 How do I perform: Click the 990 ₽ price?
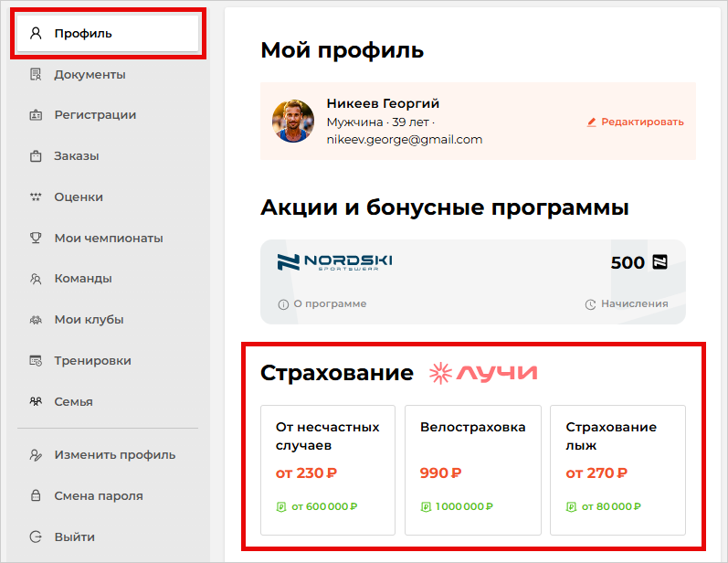[x=440, y=473]
